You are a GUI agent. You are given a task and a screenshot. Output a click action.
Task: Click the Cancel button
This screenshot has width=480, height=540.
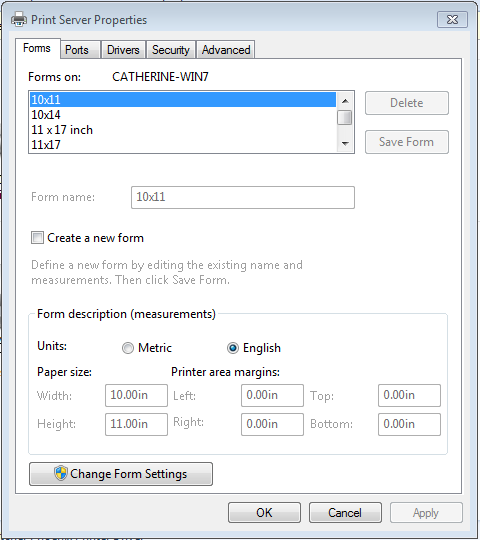pyautogui.click(x=345, y=512)
